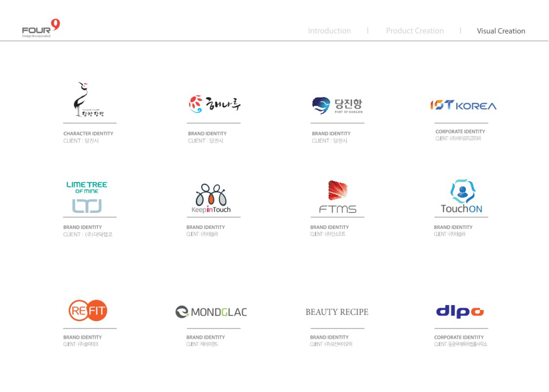
Task: Select the CLIENT line beneath the dipo logo
Action: 461,344
